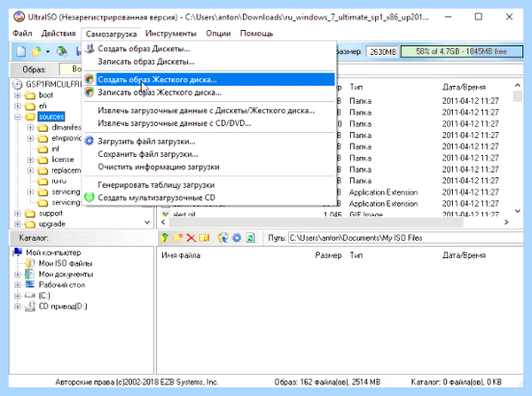Click the Open file toolbar icon
This screenshot has height=396, width=532.
tap(36, 51)
